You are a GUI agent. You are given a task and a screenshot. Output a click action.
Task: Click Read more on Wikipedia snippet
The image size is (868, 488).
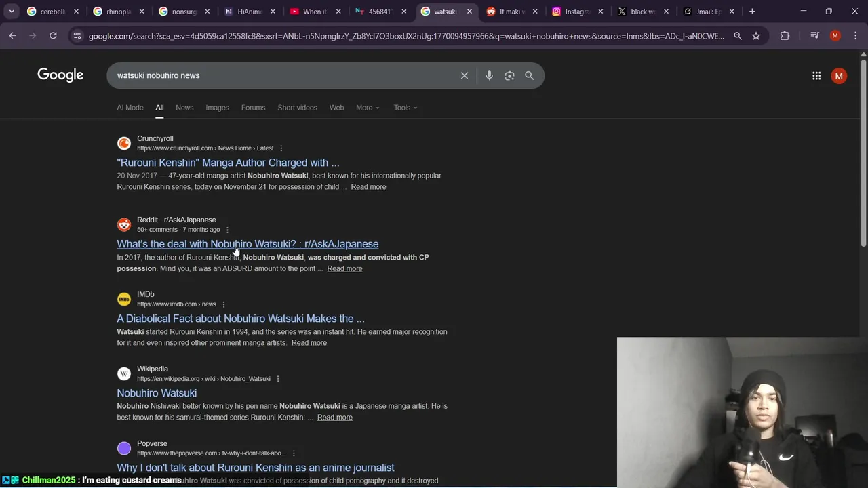(335, 418)
